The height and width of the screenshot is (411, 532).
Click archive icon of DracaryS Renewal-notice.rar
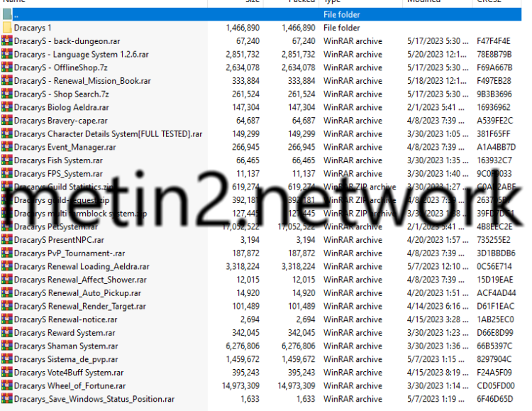pos(7,319)
